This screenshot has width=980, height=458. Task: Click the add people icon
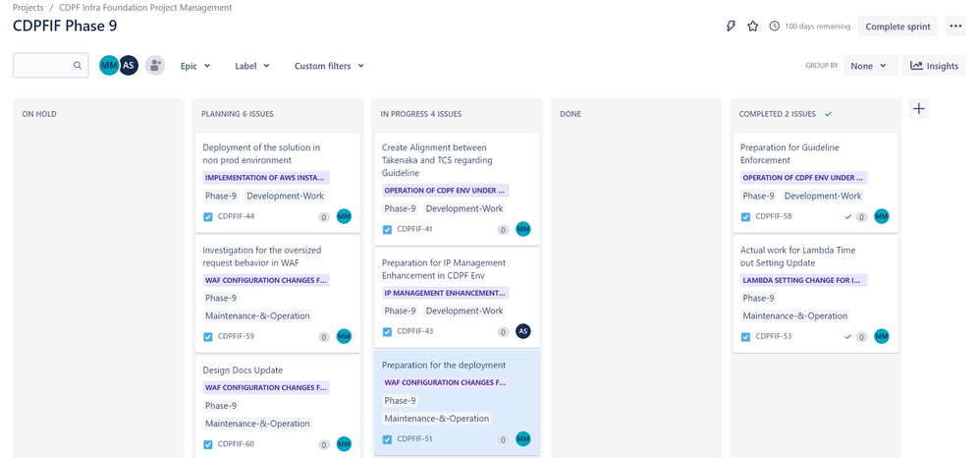point(155,65)
